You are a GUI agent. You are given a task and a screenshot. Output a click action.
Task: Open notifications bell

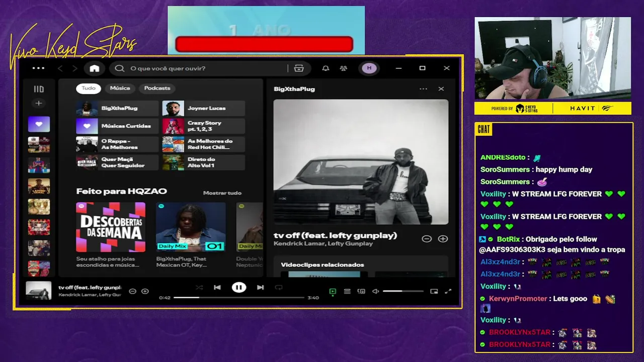(x=326, y=68)
